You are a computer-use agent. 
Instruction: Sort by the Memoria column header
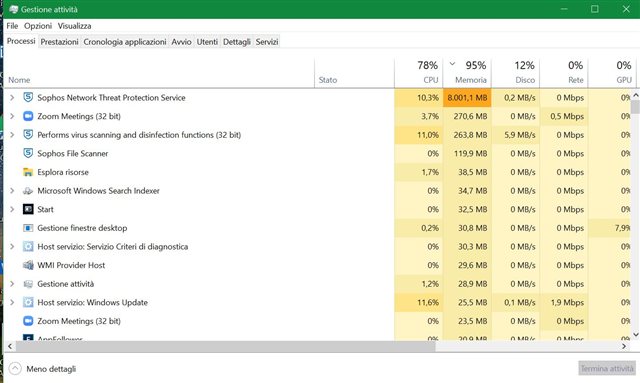point(467,73)
